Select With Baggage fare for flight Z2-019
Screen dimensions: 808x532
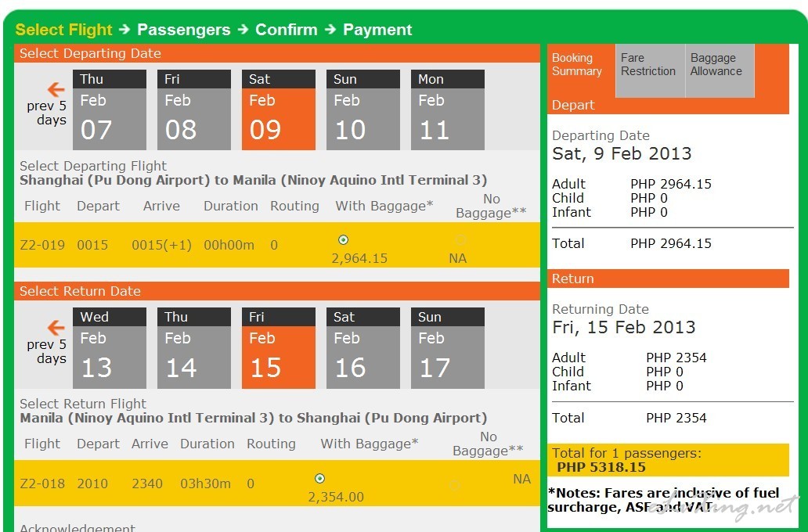343,240
